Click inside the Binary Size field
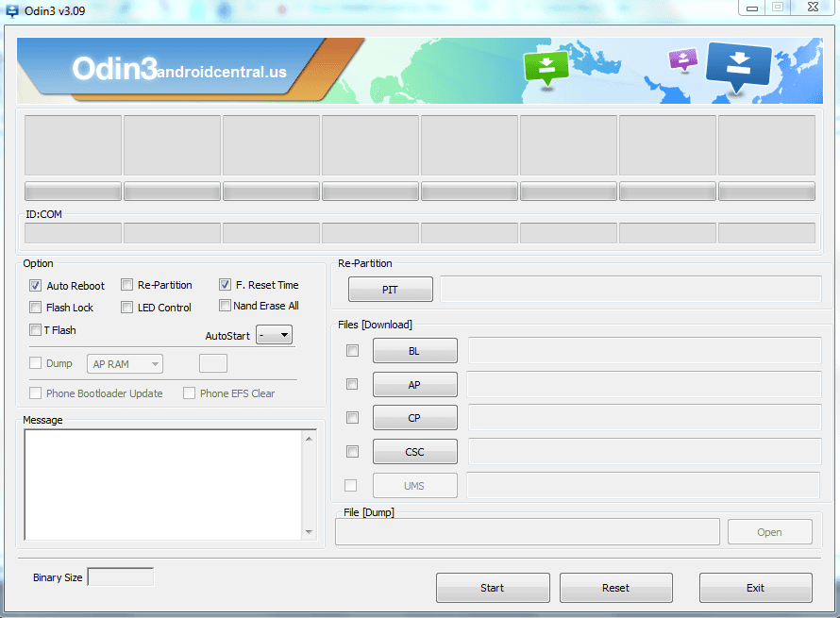This screenshot has height=618, width=840. click(x=120, y=576)
